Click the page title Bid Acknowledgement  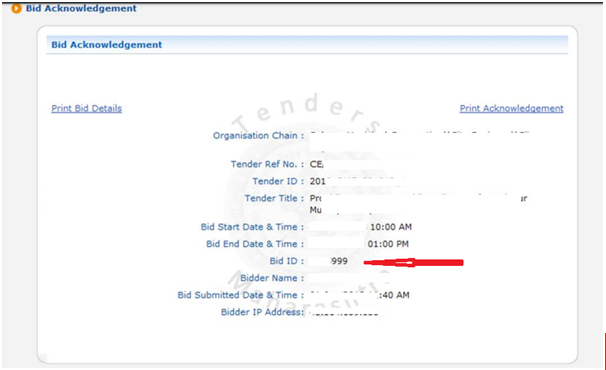pyautogui.click(x=81, y=8)
